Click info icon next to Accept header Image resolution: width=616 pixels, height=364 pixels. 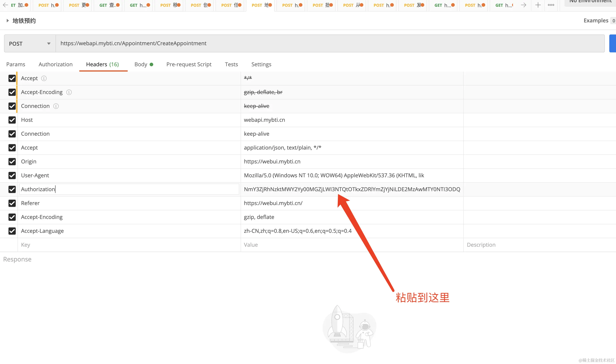pyautogui.click(x=44, y=78)
